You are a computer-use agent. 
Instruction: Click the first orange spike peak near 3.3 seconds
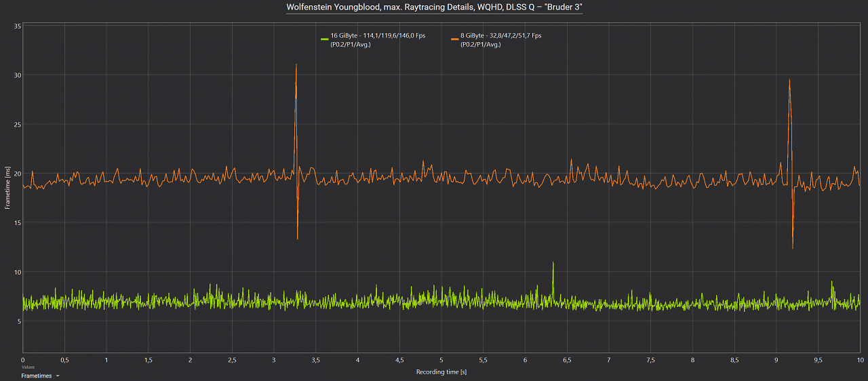[296, 64]
